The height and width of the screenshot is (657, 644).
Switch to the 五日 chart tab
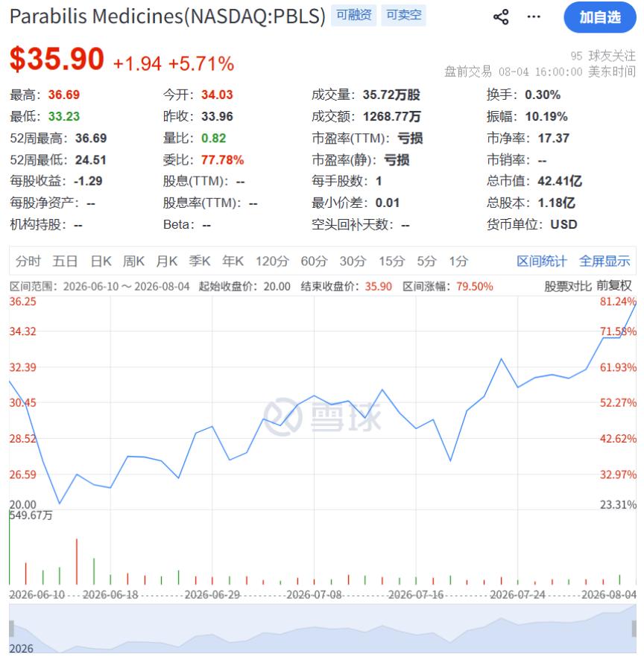(x=65, y=261)
